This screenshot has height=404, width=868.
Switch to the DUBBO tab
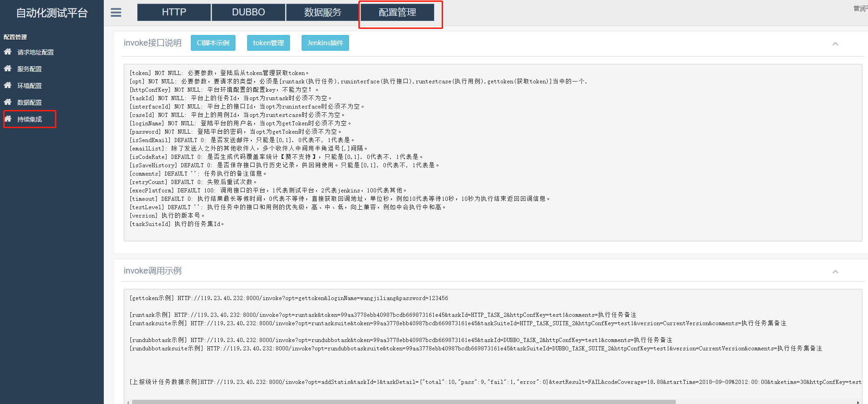point(249,12)
